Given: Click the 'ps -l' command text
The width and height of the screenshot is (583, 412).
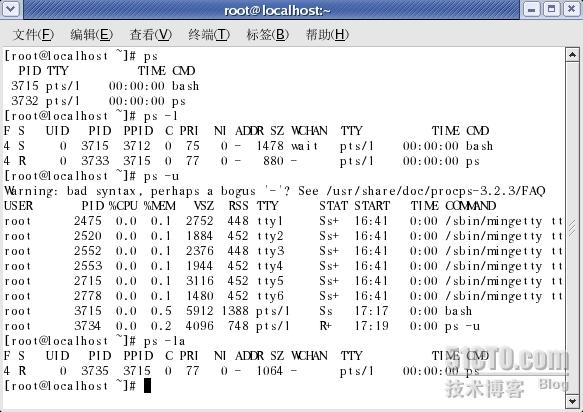Looking at the screenshot, I should (161, 116).
